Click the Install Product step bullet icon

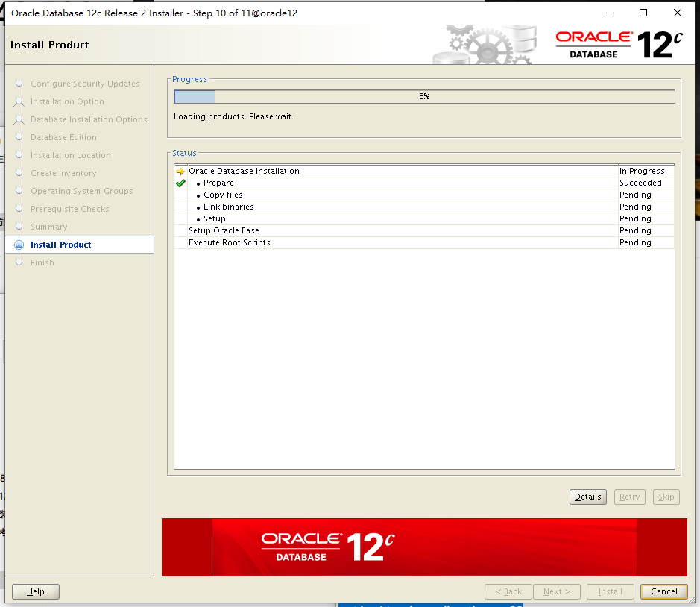pos(19,245)
